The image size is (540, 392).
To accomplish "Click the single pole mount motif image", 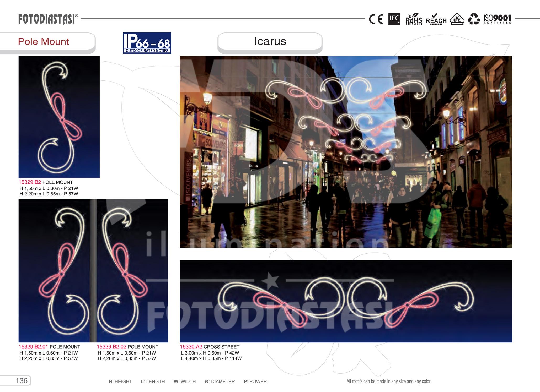I will [59, 117].
